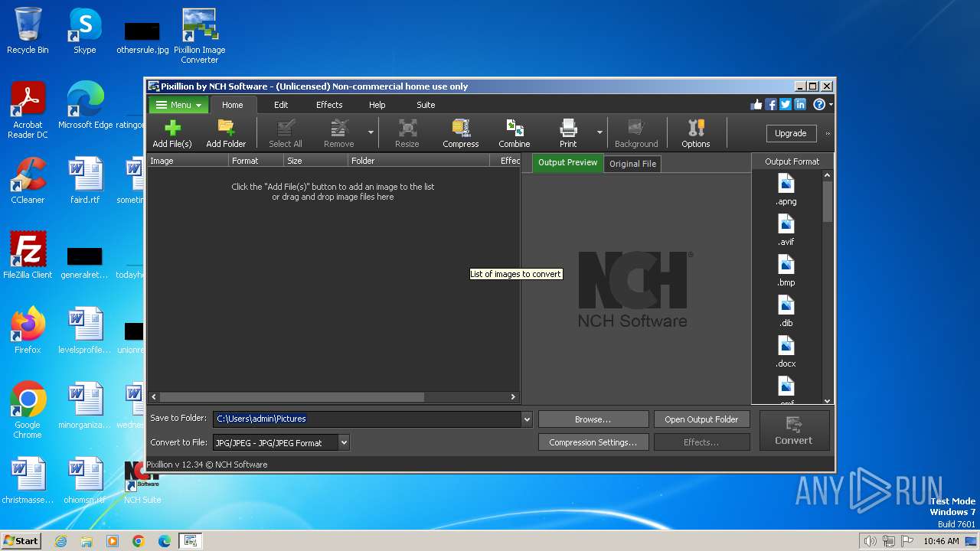Click the output format list scroll-down arrow
Viewport: 980px width, 551px height.
[827, 400]
